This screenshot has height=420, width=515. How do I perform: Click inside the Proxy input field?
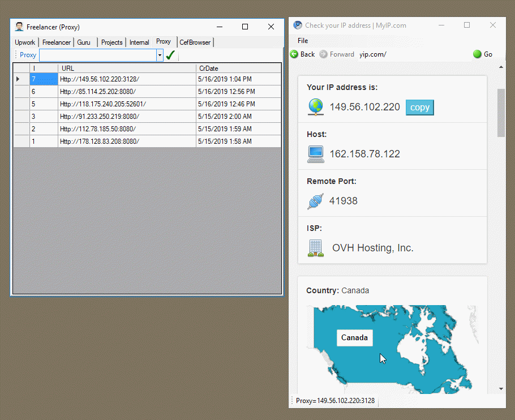98,55
